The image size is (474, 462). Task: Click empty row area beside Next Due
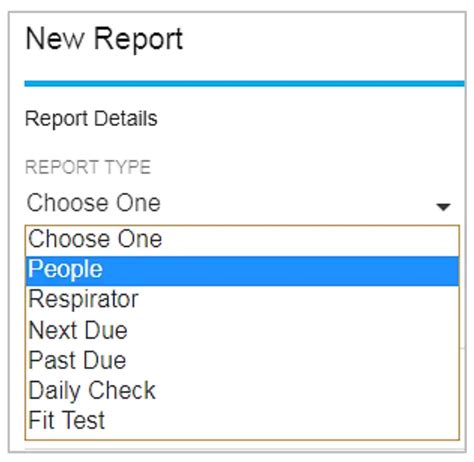pyautogui.click(x=293, y=330)
